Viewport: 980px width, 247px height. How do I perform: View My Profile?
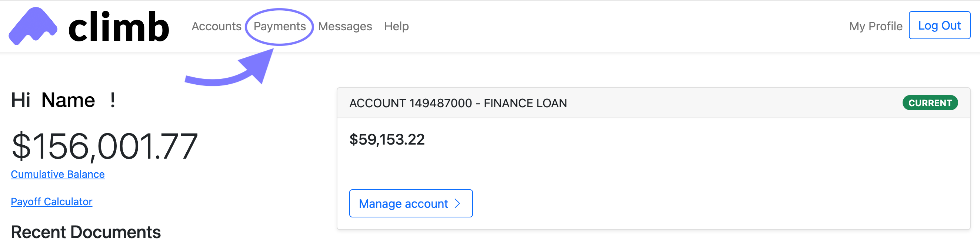tap(876, 26)
